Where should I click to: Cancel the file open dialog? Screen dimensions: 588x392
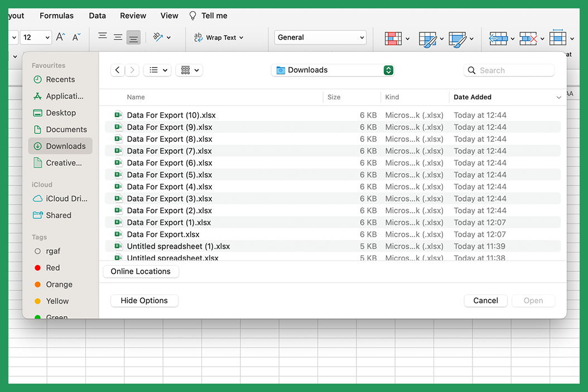coord(485,300)
